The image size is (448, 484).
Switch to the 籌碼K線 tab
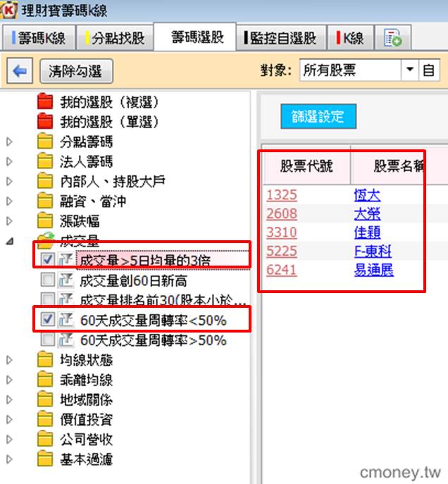point(39,38)
